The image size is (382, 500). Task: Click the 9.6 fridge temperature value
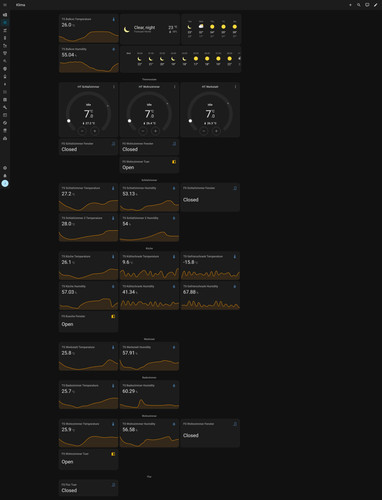125,262
